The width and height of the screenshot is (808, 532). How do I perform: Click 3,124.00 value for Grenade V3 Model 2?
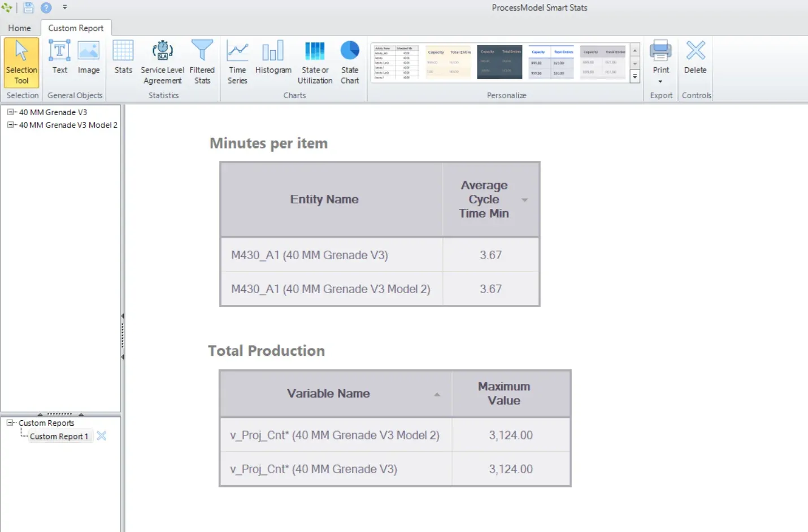[511, 435]
